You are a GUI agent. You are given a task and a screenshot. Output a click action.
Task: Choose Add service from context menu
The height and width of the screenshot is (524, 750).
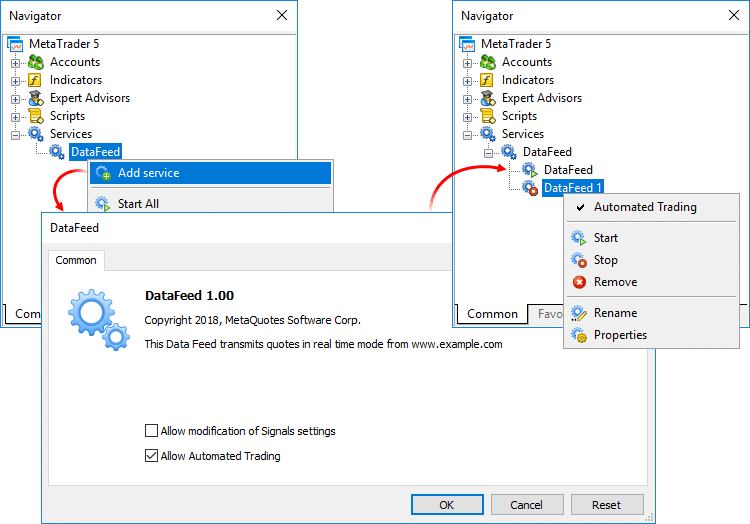click(x=210, y=173)
